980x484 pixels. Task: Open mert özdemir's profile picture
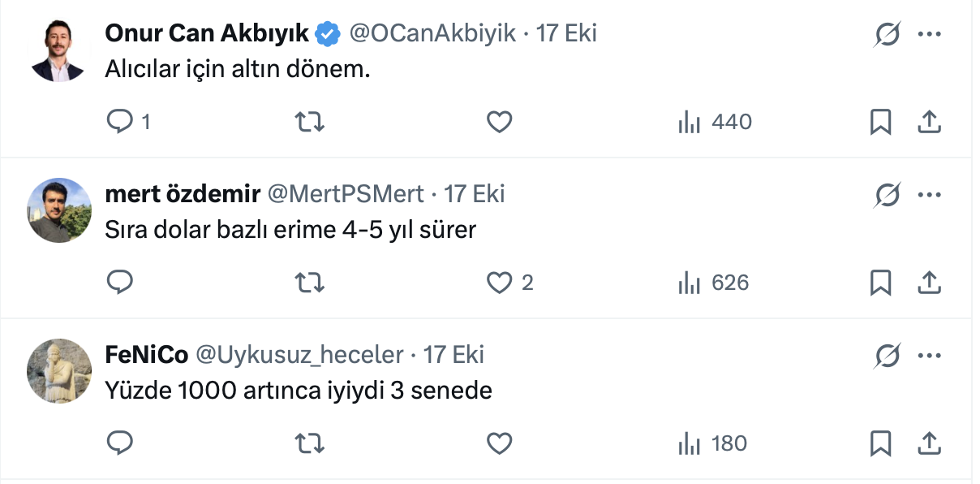point(59,210)
